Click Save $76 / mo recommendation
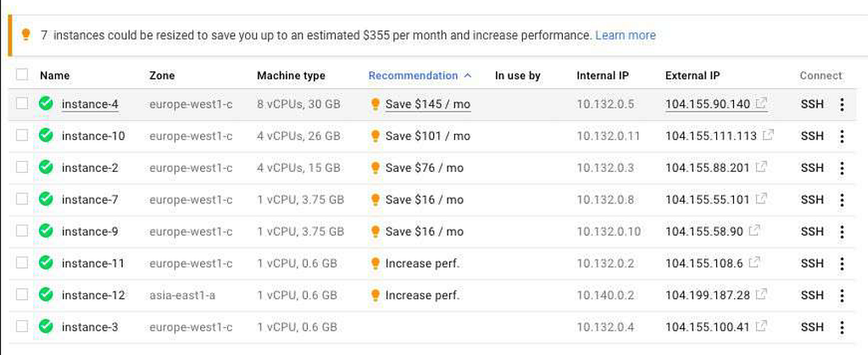The image size is (868, 355). (x=424, y=168)
